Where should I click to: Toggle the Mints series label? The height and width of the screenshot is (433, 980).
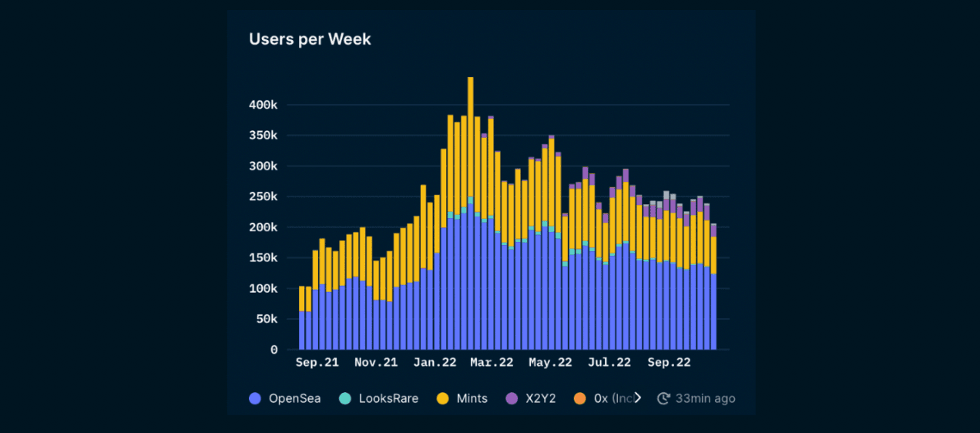pos(472,398)
